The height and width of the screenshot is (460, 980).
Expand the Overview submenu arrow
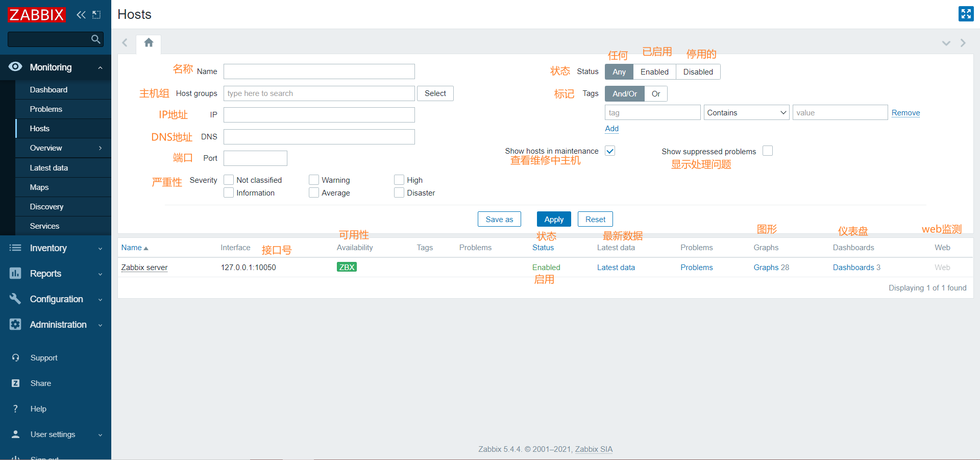click(101, 148)
